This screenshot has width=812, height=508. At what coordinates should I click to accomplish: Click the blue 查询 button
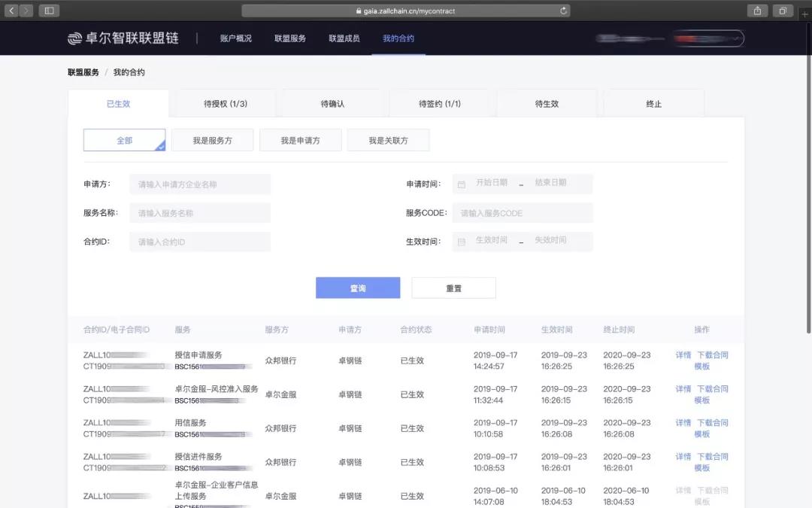[x=358, y=287]
